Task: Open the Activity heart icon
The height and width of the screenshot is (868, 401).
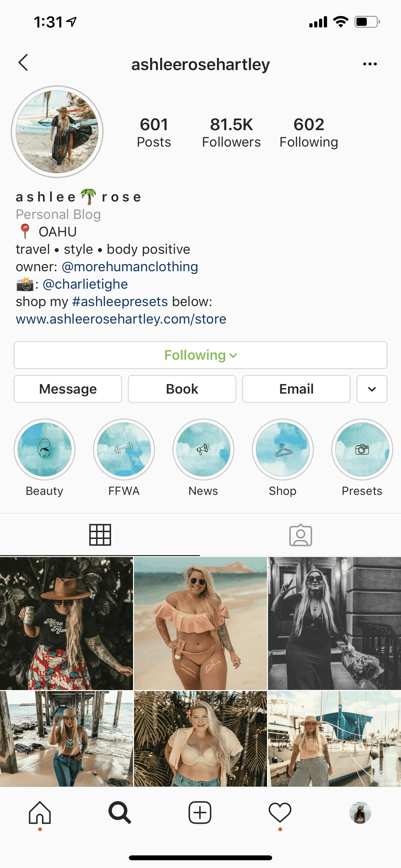Action: coord(280,812)
